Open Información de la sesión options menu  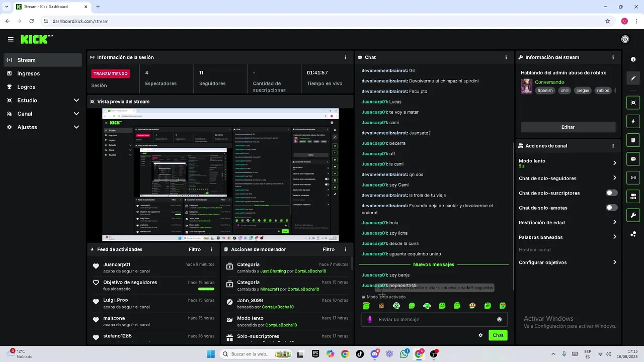(x=345, y=57)
